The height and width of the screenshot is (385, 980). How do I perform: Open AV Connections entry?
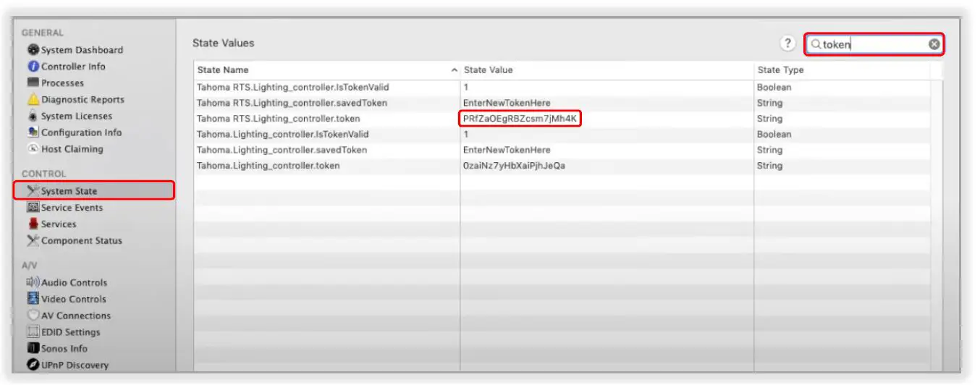76,316
